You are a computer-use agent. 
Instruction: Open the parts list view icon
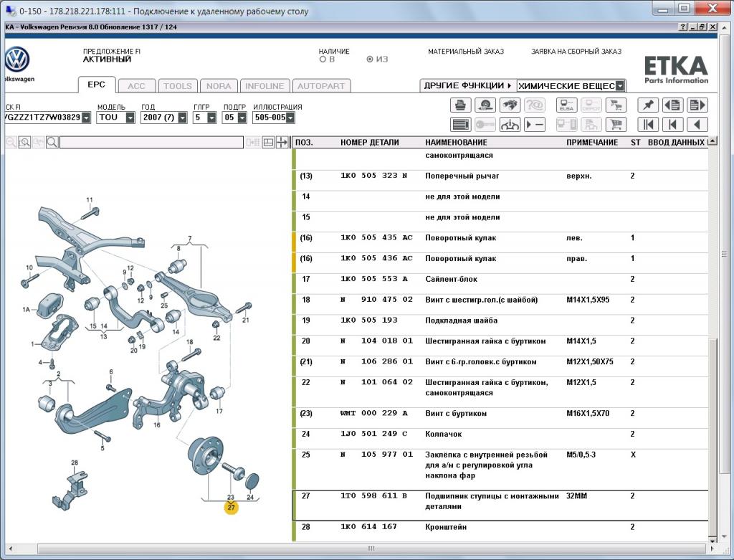pos(461,125)
